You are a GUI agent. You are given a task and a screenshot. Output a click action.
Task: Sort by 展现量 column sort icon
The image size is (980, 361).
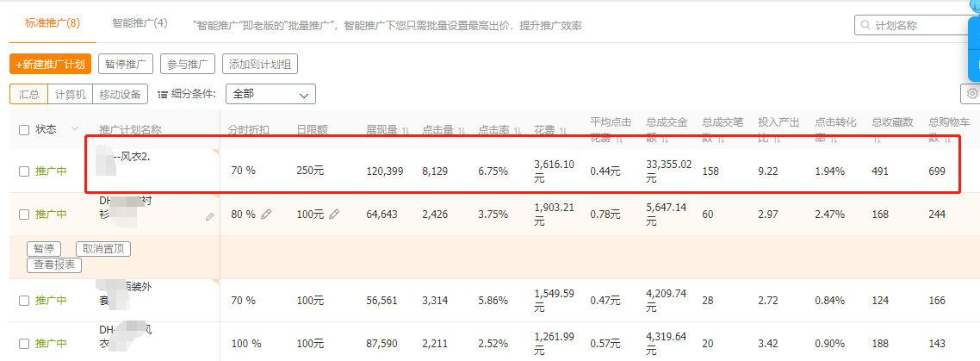[x=405, y=131]
